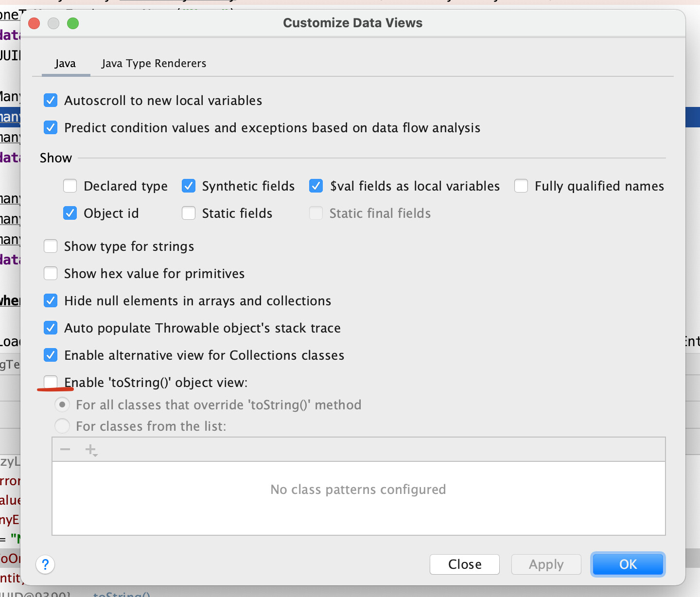Click the add class pattern plus icon
Viewport: 700px width, 597px height.
tap(91, 450)
